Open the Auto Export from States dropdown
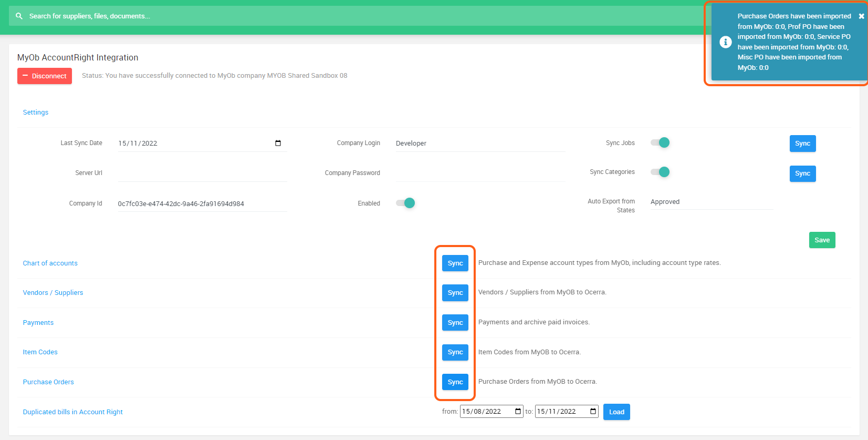This screenshot has height=440, width=868. coord(712,202)
